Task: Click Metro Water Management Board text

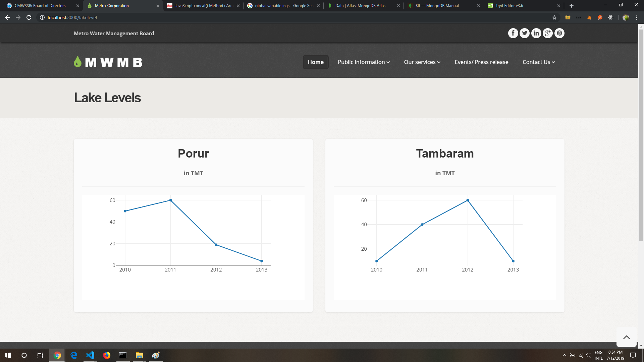Action: point(114,33)
